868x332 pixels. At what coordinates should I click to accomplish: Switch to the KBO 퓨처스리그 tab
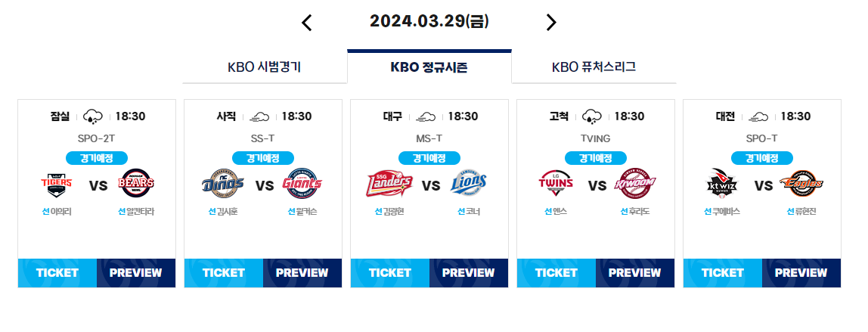[594, 67]
